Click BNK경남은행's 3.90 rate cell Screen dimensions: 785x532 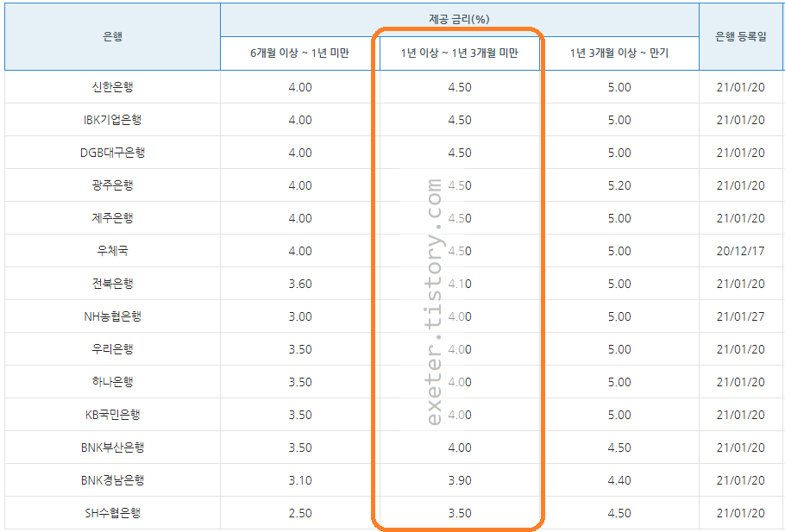coord(460,480)
